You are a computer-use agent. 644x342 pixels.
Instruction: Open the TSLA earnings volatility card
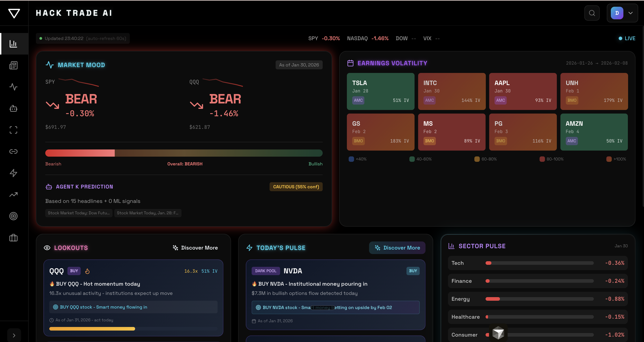(380, 91)
